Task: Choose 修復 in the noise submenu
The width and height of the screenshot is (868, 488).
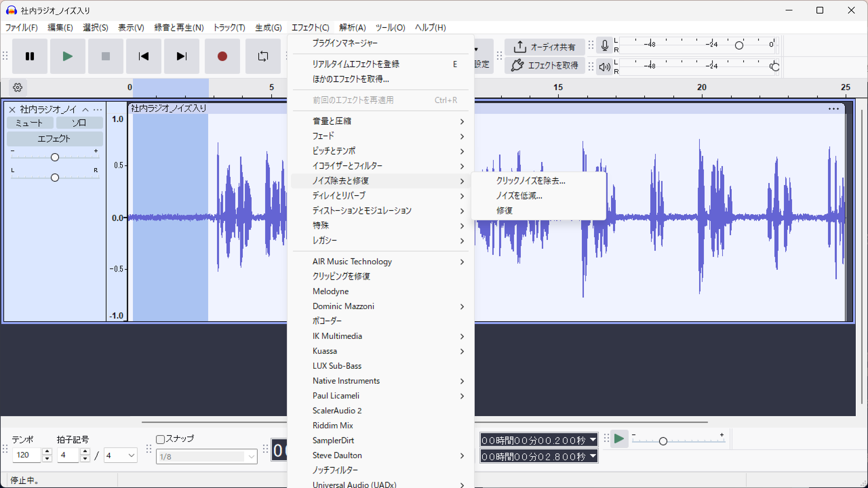Action: 538,211
